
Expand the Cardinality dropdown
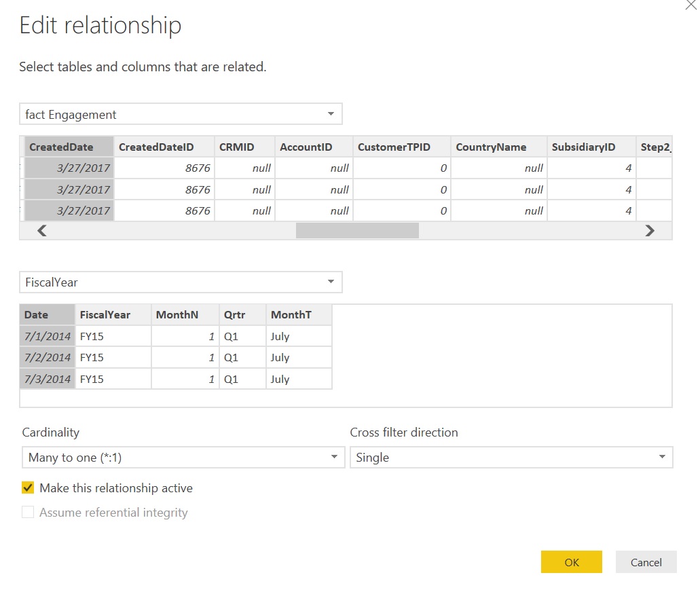183,458
